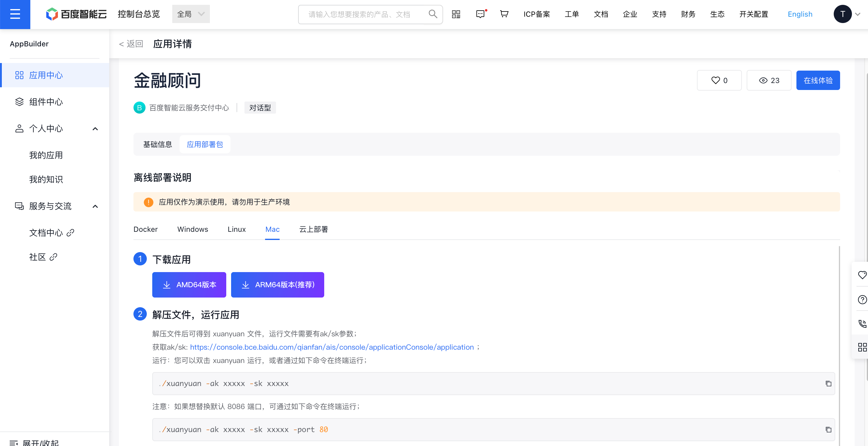Select the Docker deployment tab
868x446 pixels.
[145, 229]
